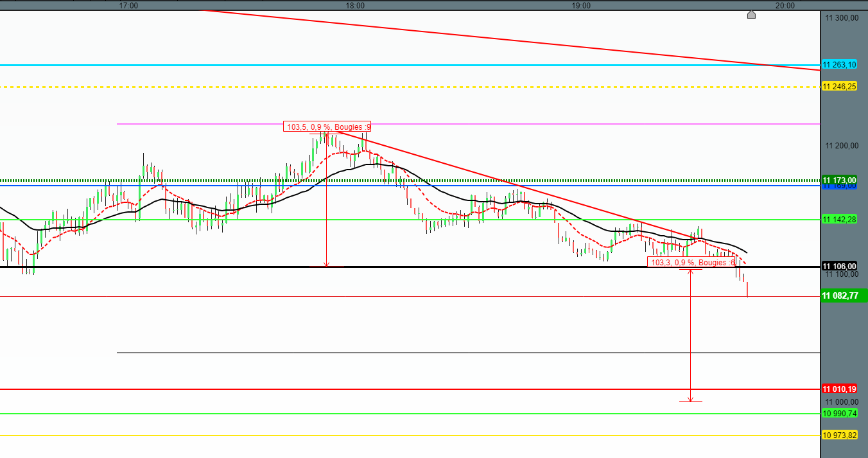Select the red 11 010,19 price label
The image size is (868, 458).
tap(840, 389)
